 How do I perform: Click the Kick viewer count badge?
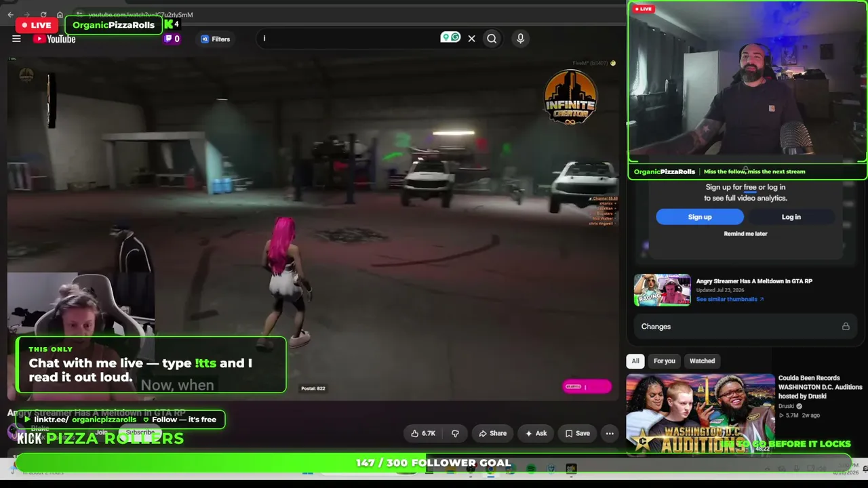172,24
